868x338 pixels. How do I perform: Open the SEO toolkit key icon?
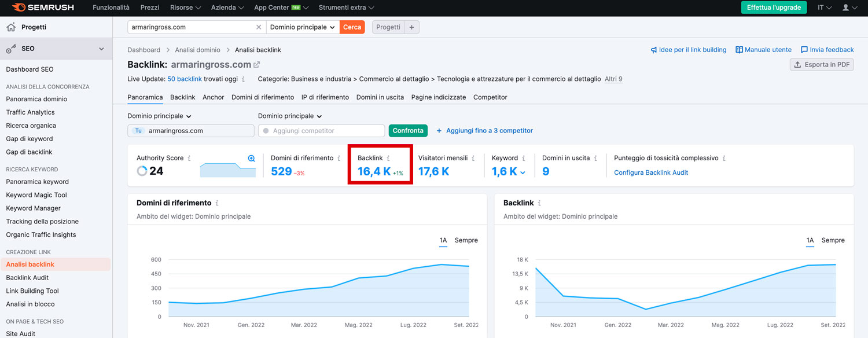tap(11, 49)
